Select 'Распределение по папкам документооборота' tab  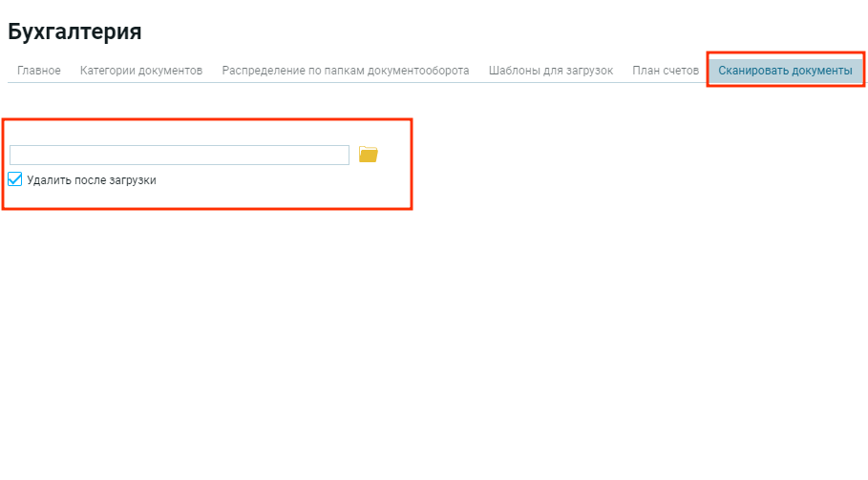tap(346, 71)
